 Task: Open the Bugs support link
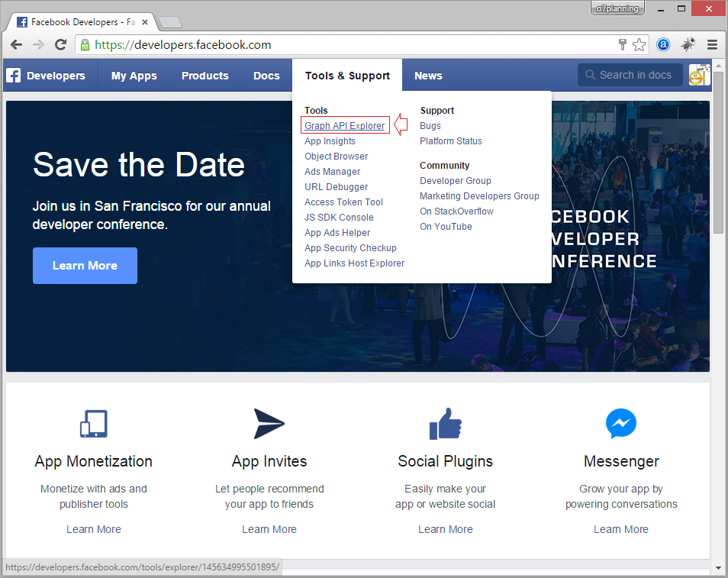pyautogui.click(x=430, y=125)
